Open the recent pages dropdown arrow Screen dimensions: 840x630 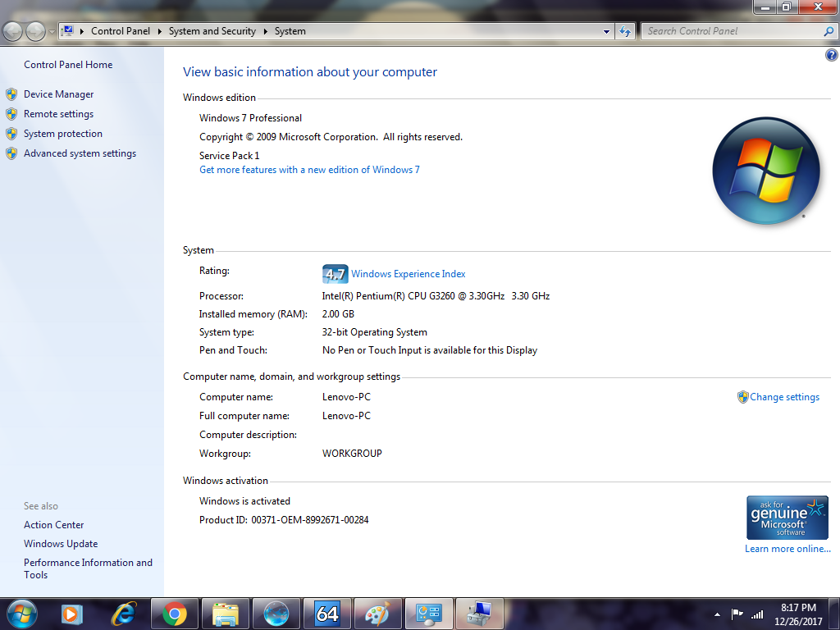[52, 31]
